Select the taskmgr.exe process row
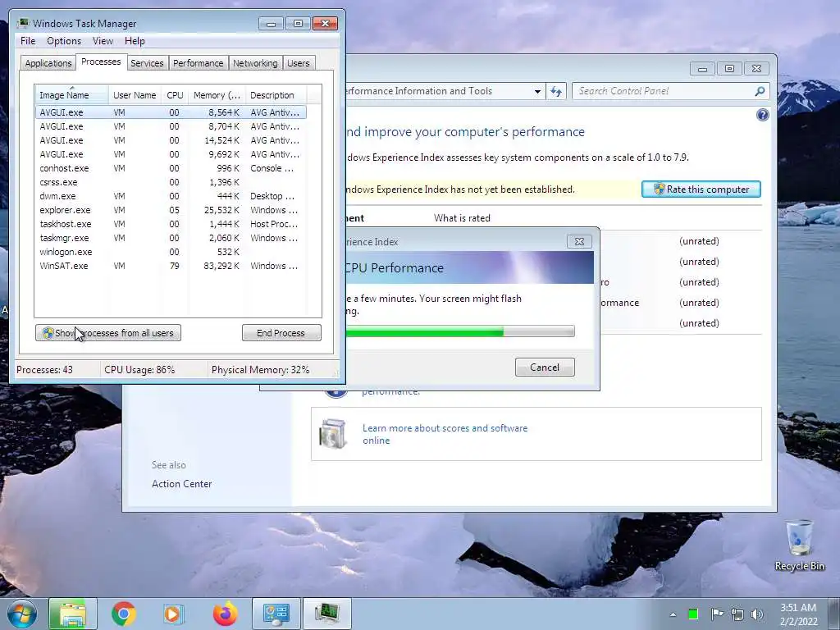Image resolution: width=840 pixels, height=630 pixels. pos(171,238)
